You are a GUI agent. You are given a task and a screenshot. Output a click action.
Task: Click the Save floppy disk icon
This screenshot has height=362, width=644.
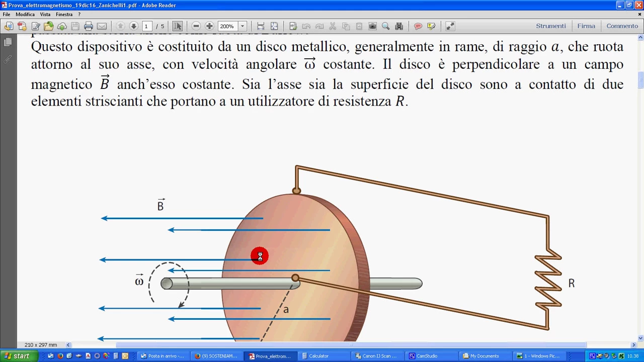click(75, 26)
